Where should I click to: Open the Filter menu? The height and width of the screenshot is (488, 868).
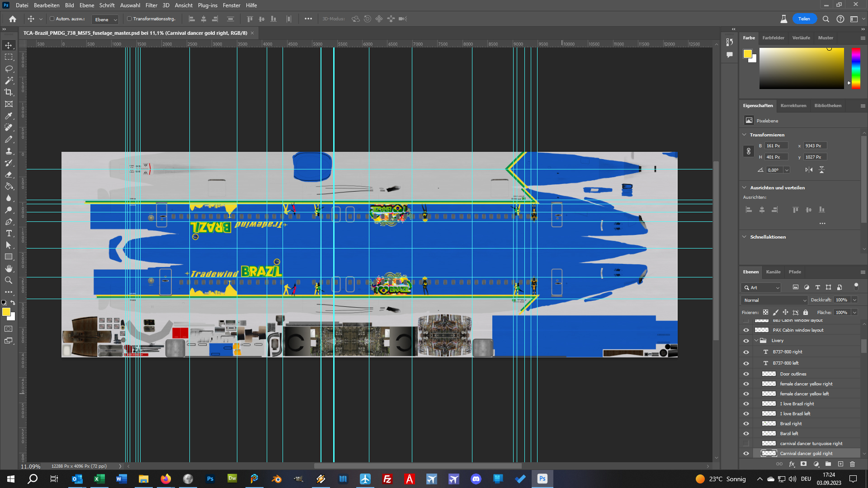click(151, 5)
